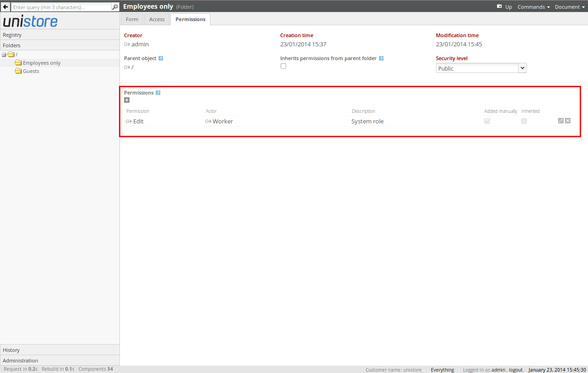Open the Commands dropdown menu
588x373 pixels.
point(534,7)
